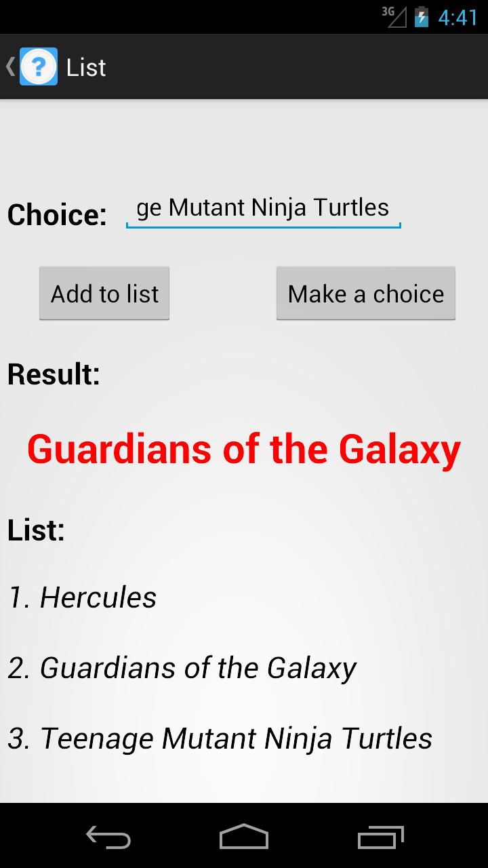Tap the List title in action bar
The height and width of the screenshot is (868, 488).
[86, 68]
